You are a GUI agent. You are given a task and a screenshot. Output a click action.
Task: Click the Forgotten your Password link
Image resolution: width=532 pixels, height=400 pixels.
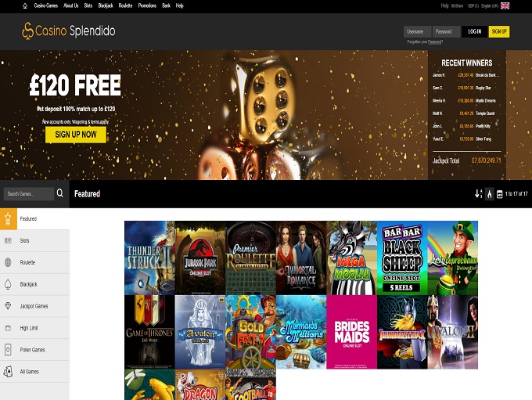[x=425, y=42]
